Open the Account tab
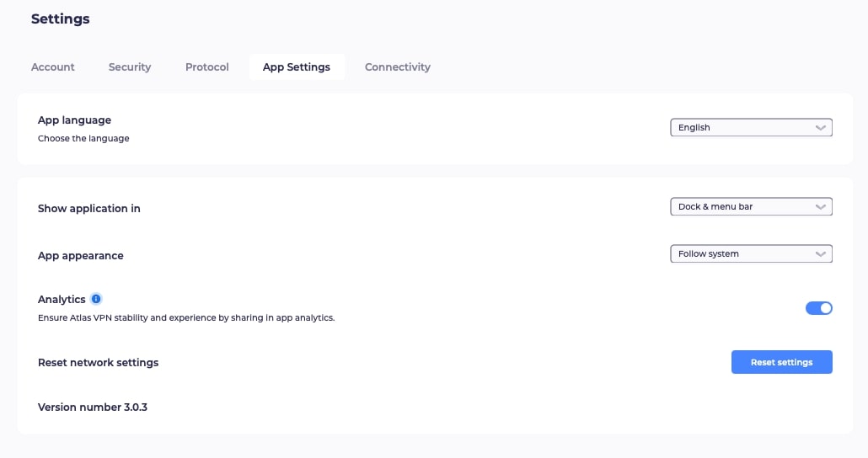This screenshot has width=868, height=458. pyautogui.click(x=52, y=67)
